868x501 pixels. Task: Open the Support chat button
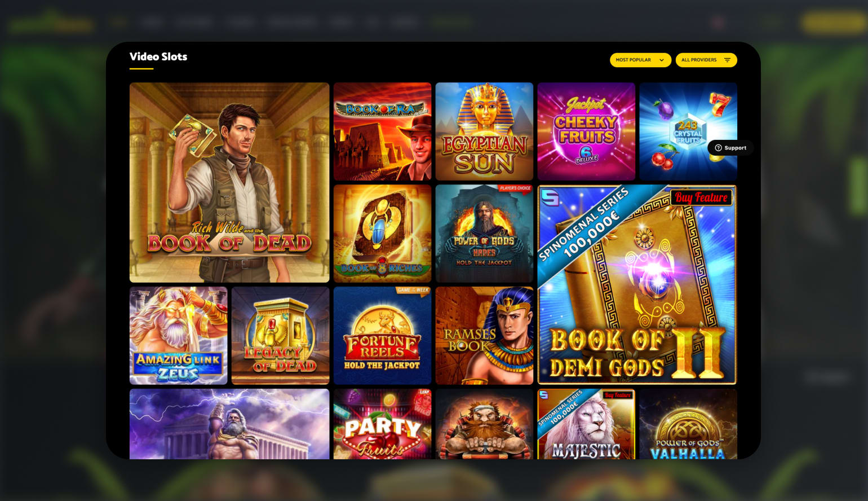(x=730, y=148)
